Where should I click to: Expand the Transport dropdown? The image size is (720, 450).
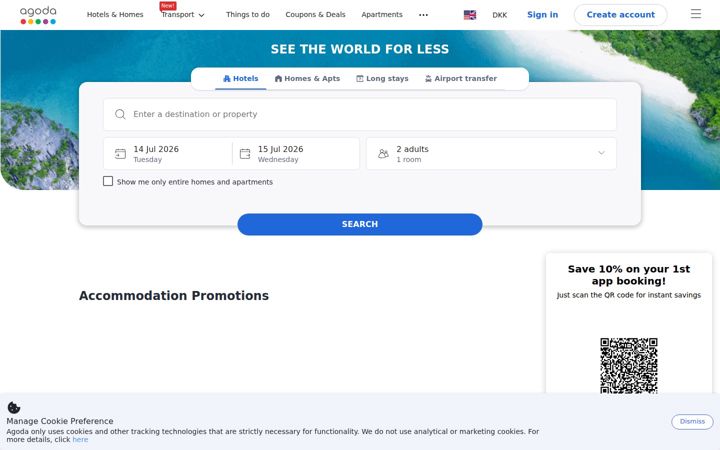183,15
